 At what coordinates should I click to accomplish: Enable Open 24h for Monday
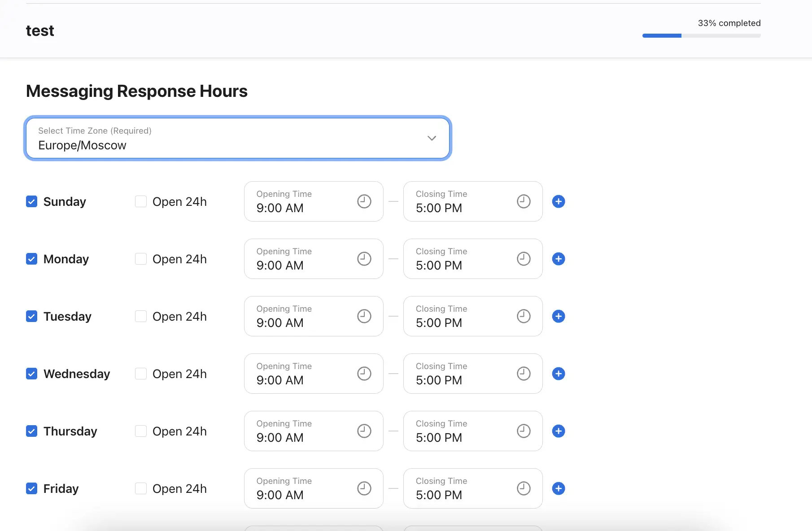tap(141, 259)
